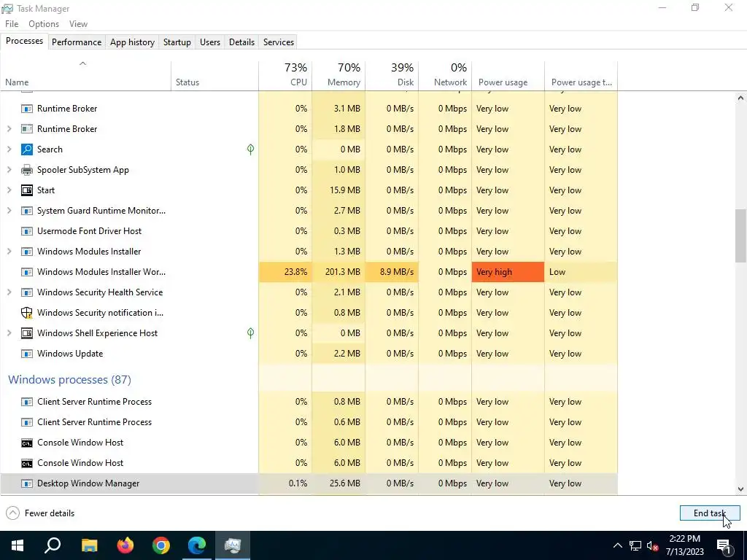This screenshot has width=747, height=560.
Task: Click the 201.3 MB memory cell
Action: (x=338, y=273)
